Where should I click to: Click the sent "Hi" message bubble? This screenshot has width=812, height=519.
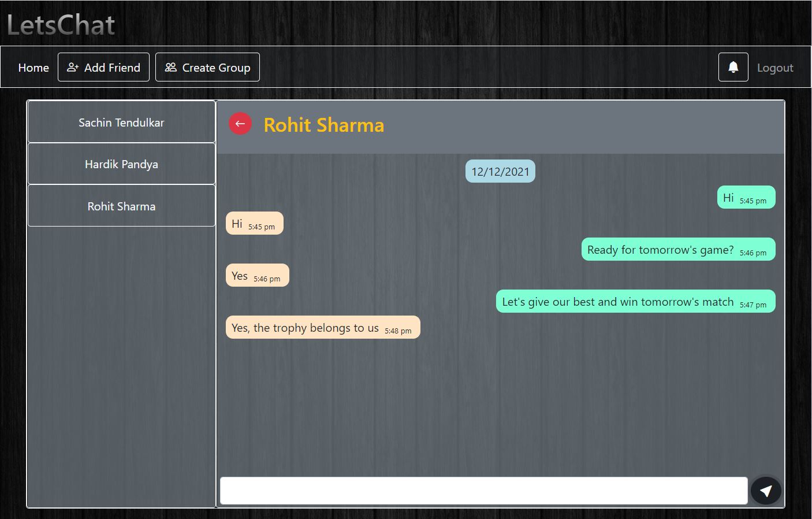pyautogui.click(x=746, y=198)
